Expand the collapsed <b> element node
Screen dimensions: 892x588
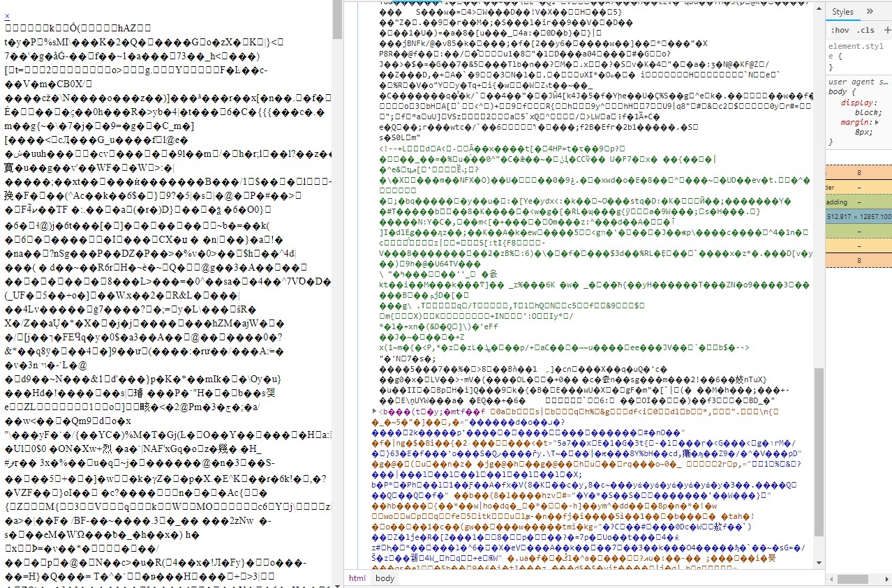(375, 412)
